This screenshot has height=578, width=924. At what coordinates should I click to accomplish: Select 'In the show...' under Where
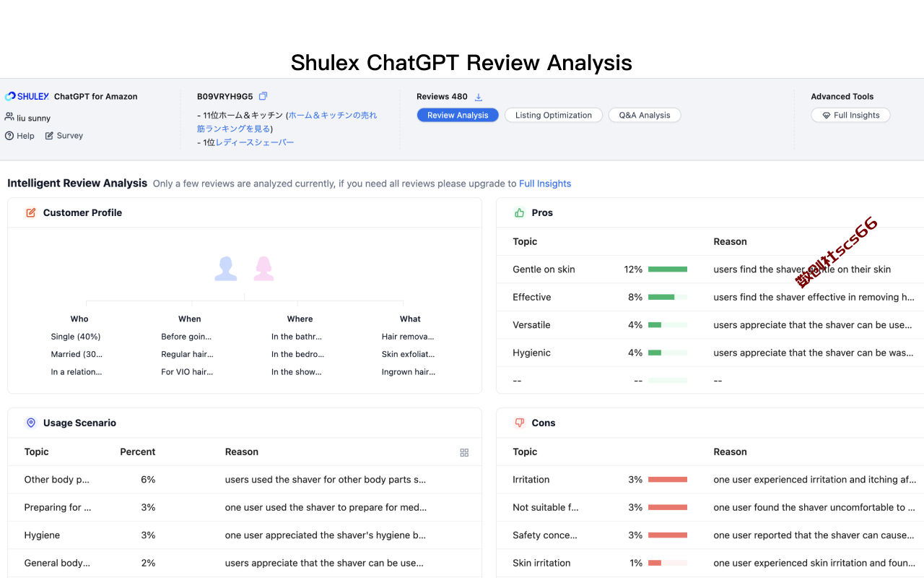point(297,372)
